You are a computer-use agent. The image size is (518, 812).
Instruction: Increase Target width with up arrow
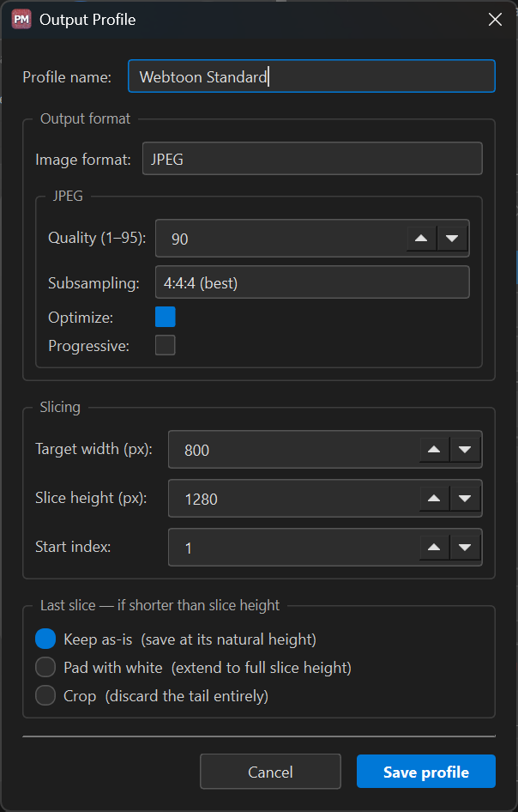click(434, 450)
